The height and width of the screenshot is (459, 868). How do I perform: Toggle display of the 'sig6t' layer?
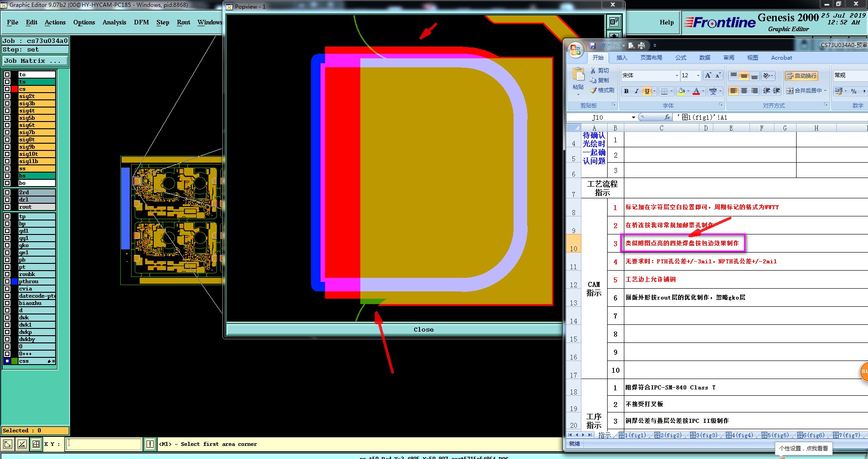(7, 125)
